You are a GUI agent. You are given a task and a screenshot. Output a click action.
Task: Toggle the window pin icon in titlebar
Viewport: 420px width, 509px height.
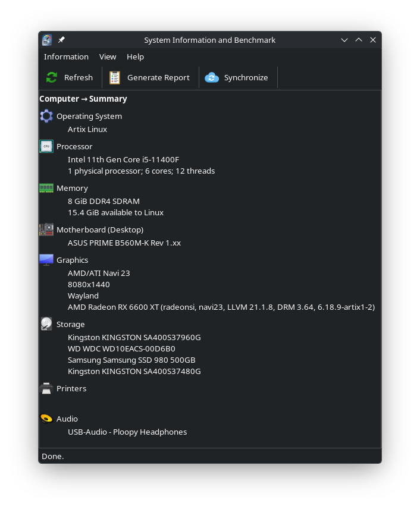coord(61,40)
